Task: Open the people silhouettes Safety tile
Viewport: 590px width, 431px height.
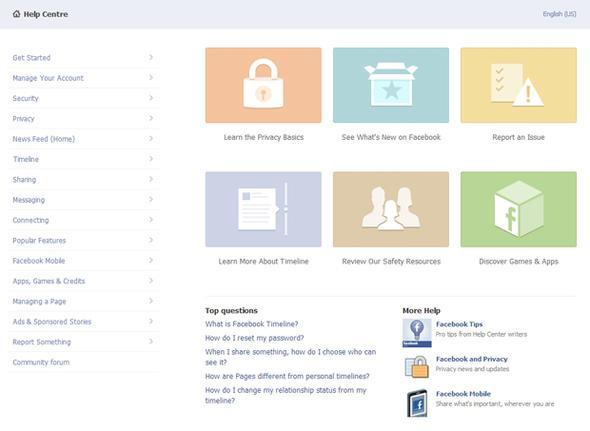Action: (x=391, y=209)
